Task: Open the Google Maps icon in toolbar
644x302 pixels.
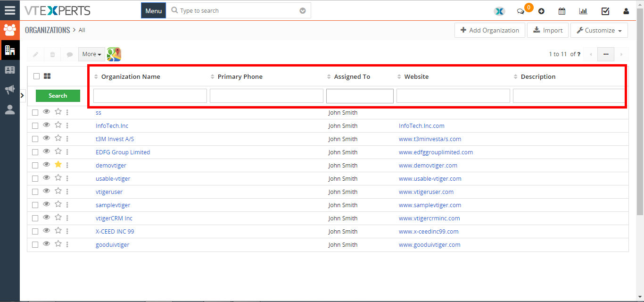Action: (x=114, y=54)
